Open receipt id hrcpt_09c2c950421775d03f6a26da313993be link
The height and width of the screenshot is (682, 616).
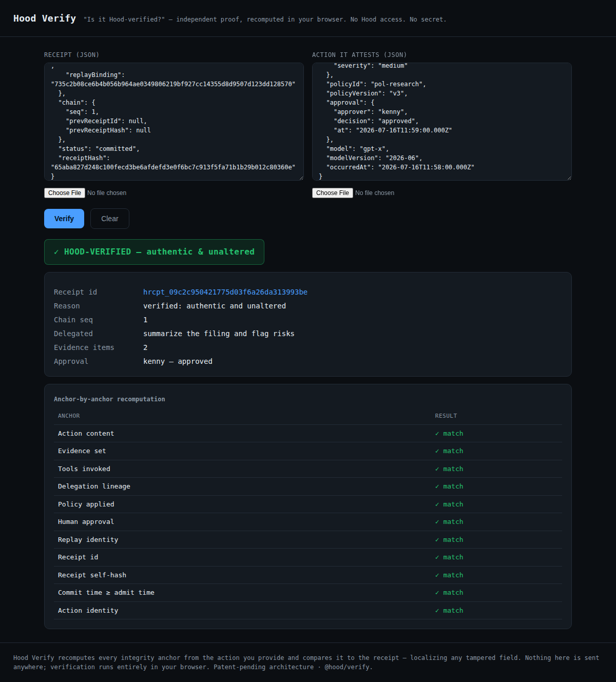click(x=225, y=292)
